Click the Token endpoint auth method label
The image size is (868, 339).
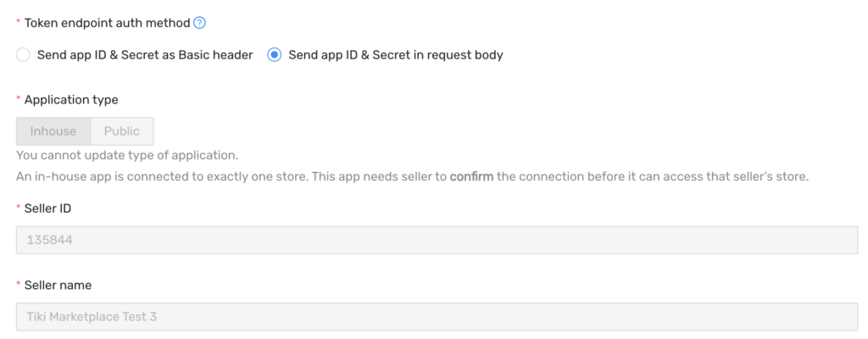[x=108, y=23]
